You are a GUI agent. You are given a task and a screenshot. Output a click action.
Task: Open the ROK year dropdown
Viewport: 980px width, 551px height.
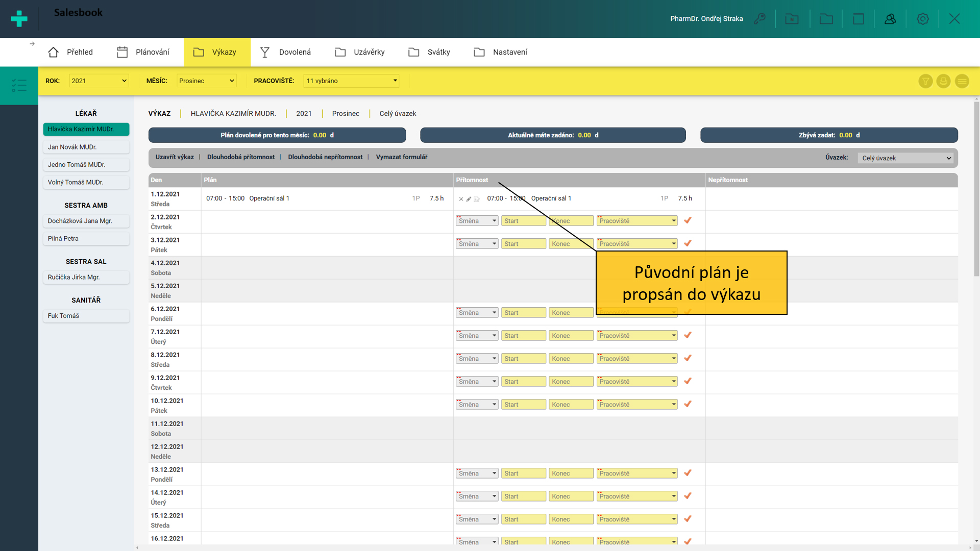99,81
